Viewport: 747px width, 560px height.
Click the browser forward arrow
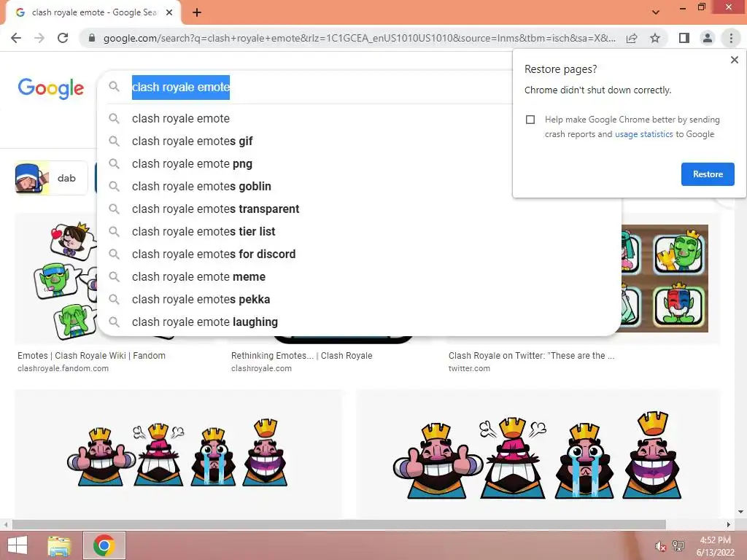pyautogui.click(x=39, y=38)
